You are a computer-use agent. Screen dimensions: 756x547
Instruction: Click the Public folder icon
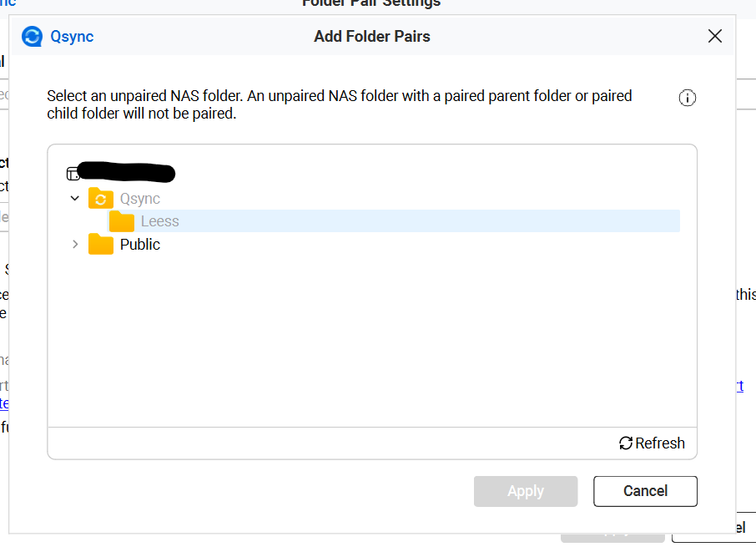coord(100,245)
